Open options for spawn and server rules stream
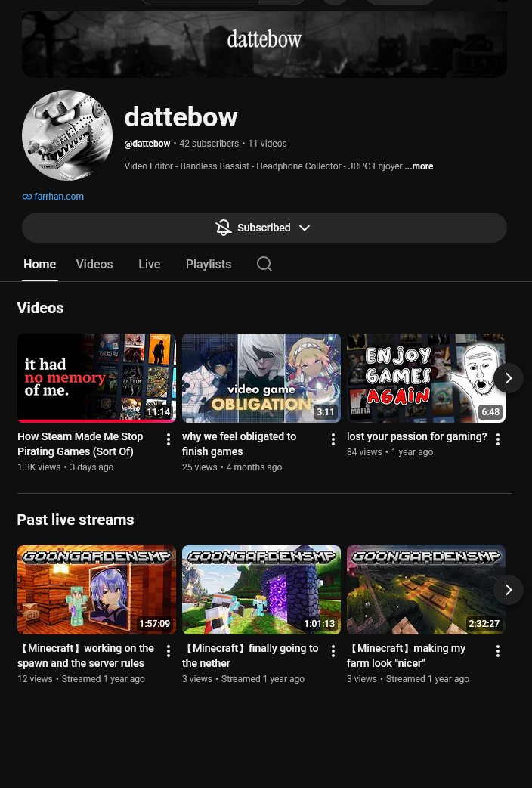The height and width of the screenshot is (788, 532). 169,651
